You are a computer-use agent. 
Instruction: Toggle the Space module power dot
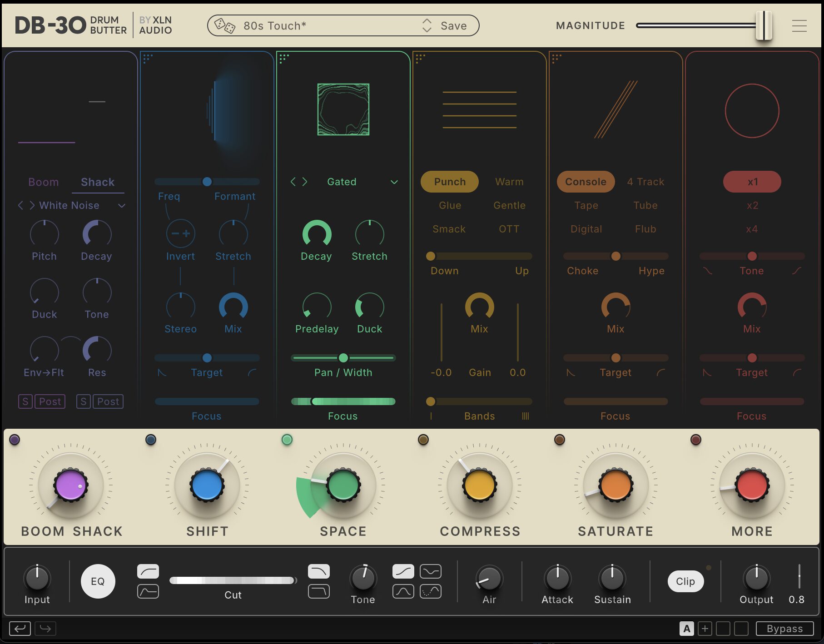click(287, 440)
